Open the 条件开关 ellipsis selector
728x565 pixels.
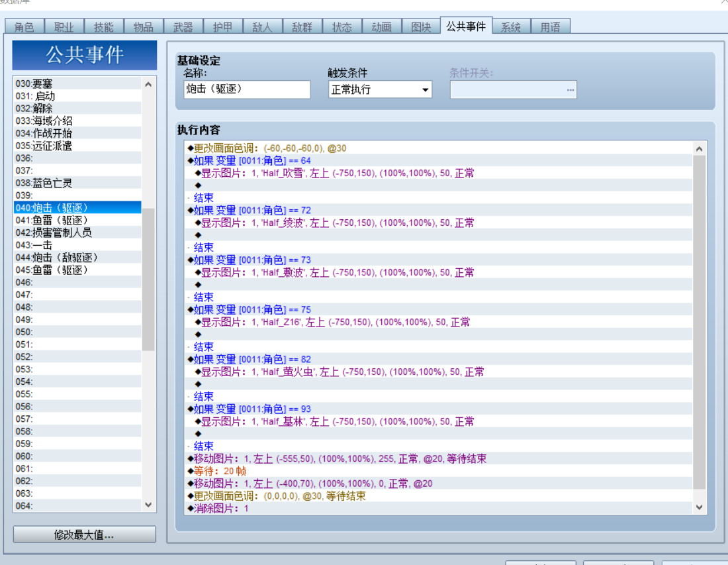[570, 89]
